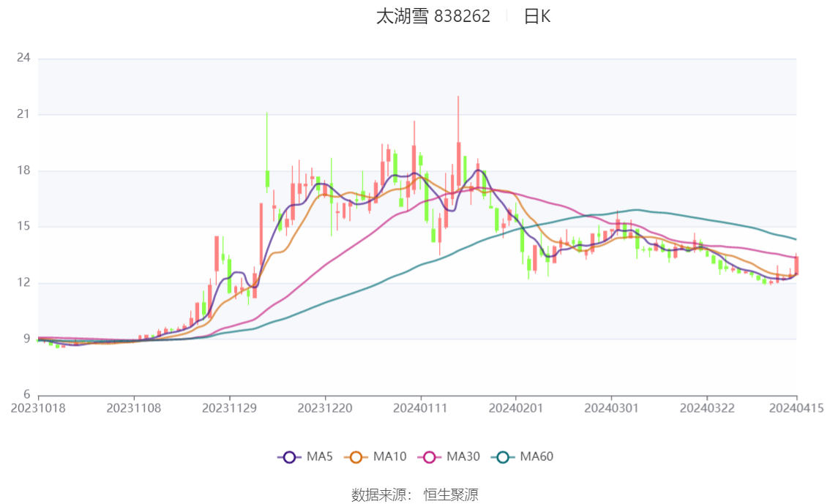Click the 恒生聚源 data source text
830x504 pixels.
[451, 494]
